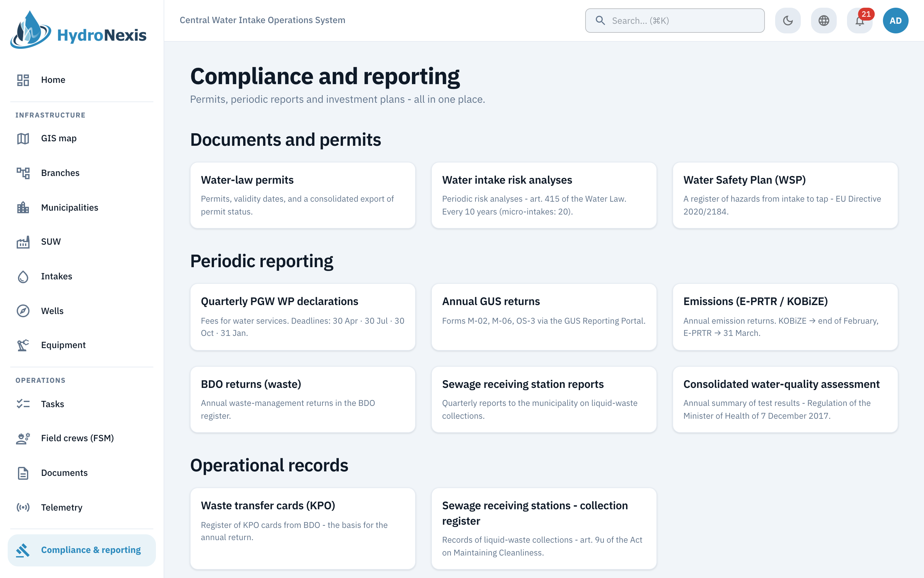The height and width of the screenshot is (578, 924).
Task: Click the SUW factory icon
Action: [x=23, y=242]
